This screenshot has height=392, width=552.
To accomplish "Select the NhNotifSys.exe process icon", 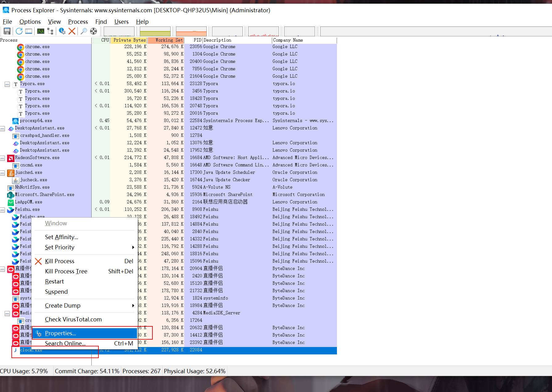I will point(11,188).
